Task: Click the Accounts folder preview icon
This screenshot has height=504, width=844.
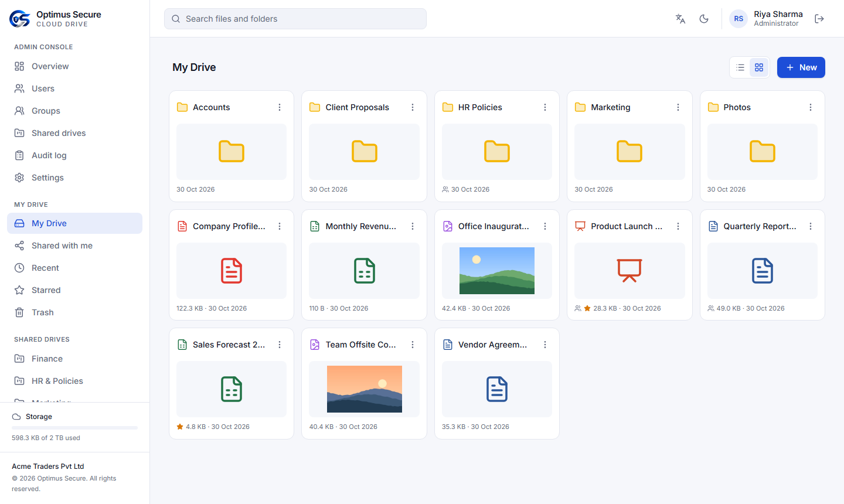Action: tap(232, 152)
